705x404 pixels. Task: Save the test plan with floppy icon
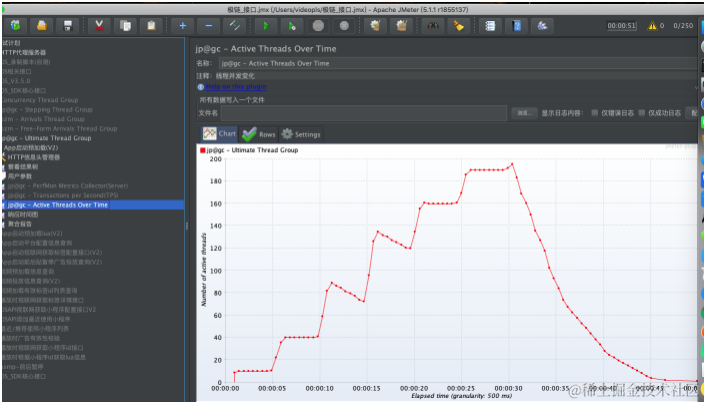coord(67,26)
